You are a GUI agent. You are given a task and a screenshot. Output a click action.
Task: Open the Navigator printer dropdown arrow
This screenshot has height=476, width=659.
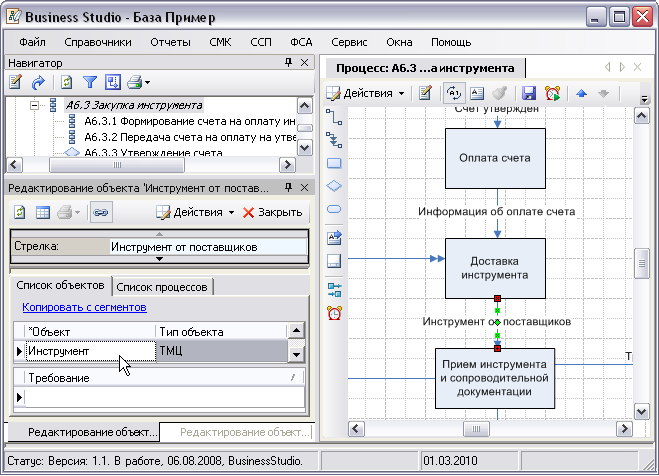click(x=147, y=83)
